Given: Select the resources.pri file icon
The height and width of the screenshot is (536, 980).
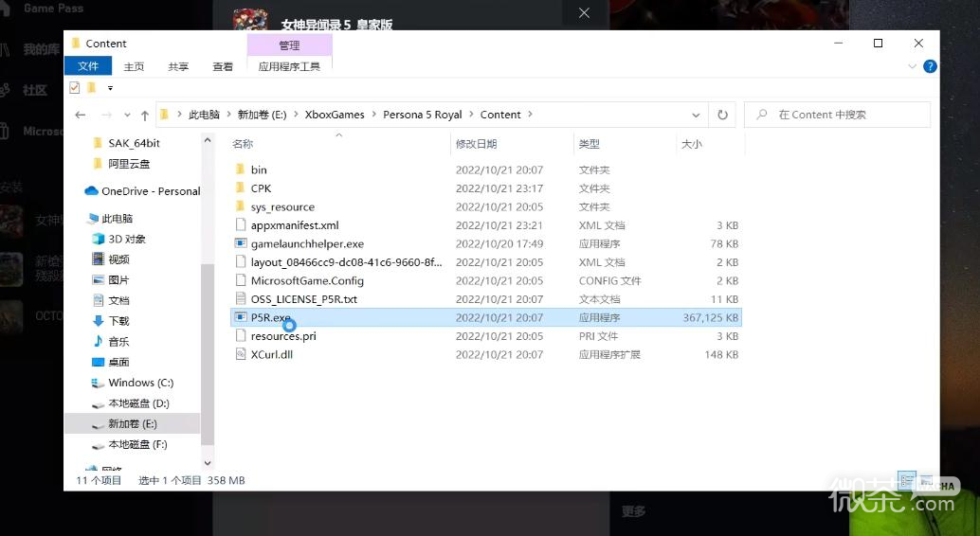Looking at the screenshot, I should coord(240,336).
